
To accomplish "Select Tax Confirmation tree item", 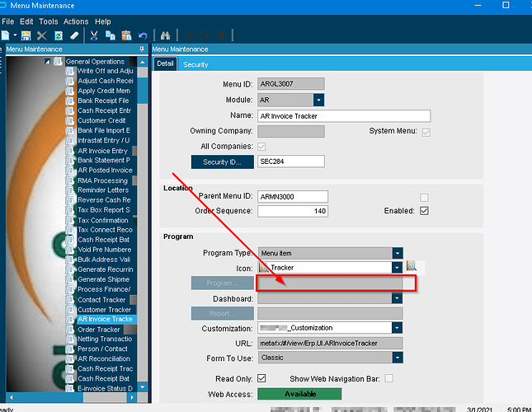I will click(x=103, y=220).
